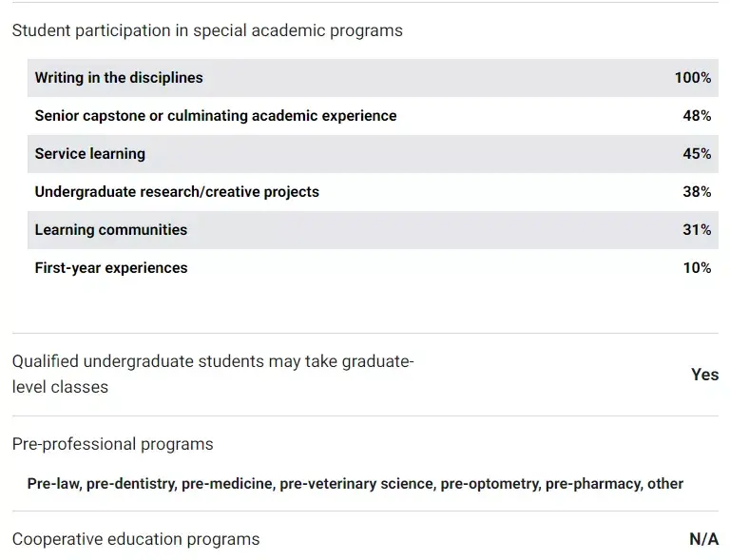730x560 pixels.
Task: Click the 48% senior capstone value
Action: pos(697,116)
